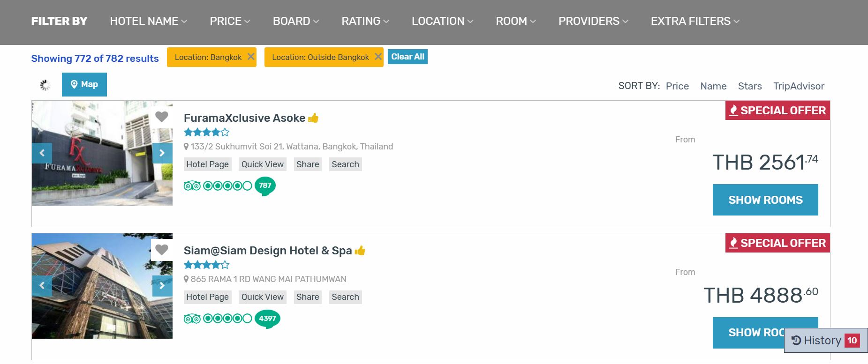The width and height of the screenshot is (868, 364).
Task: Go to next Siam@Siam hotel image
Action: coord(162,286)
